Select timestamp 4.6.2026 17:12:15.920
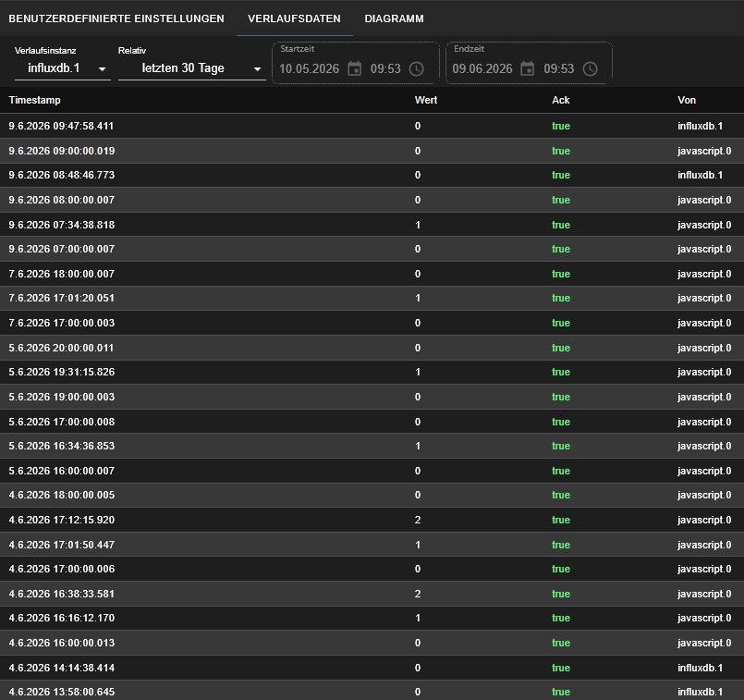 pyautogui.click(x=62, y=520)
